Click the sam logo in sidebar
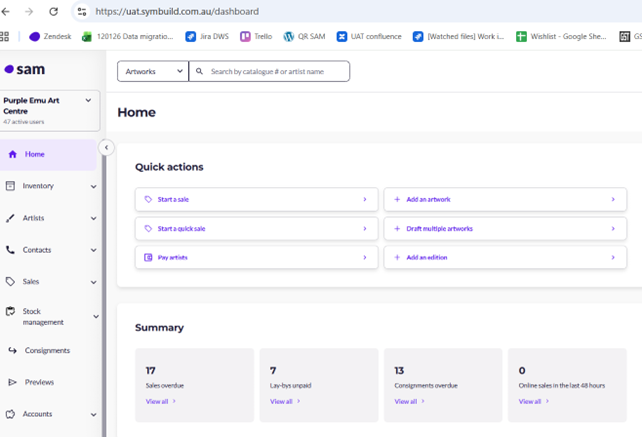642x437 pixels. tap(24, 70)
